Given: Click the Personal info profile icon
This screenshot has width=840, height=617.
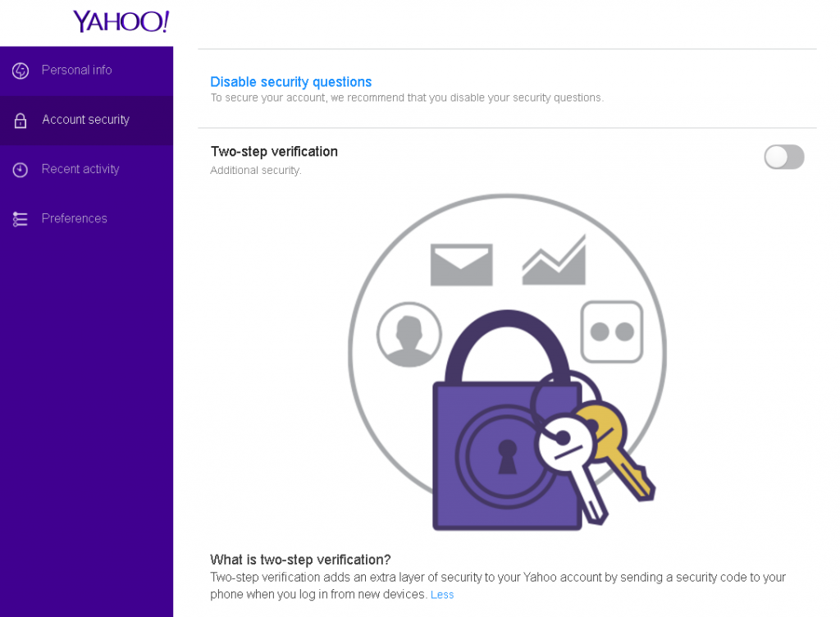Looking at the screenshot, I should [21, 71].
